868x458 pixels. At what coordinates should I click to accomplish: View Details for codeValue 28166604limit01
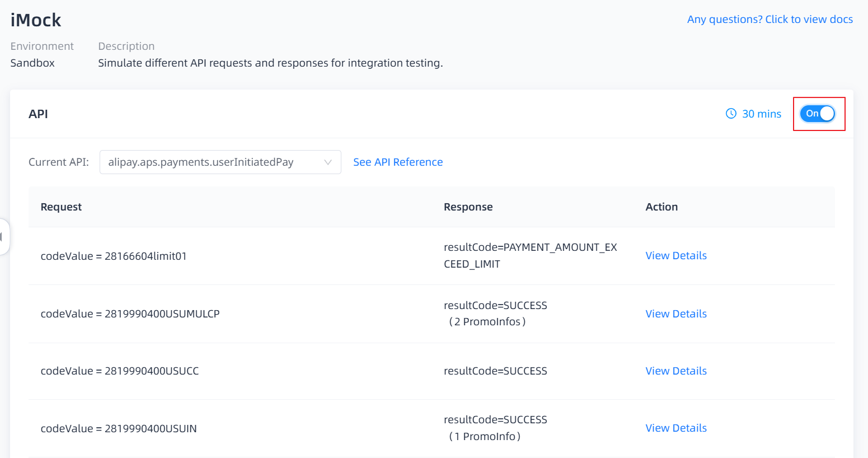pos(675,256)
